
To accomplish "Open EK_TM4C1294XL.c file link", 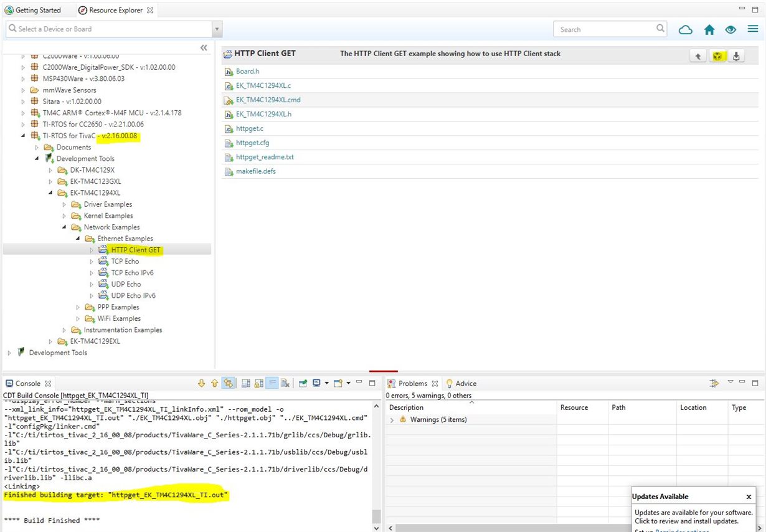I will click(263, 86).
